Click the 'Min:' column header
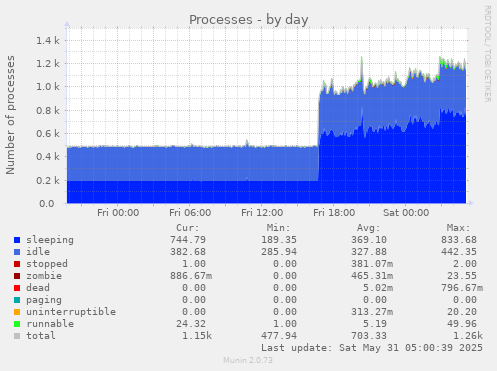This screenshot has height=371, width=497. pos(278,228)
